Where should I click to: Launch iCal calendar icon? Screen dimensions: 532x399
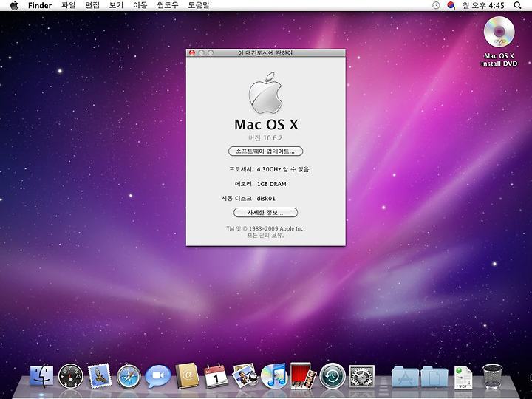216,376
